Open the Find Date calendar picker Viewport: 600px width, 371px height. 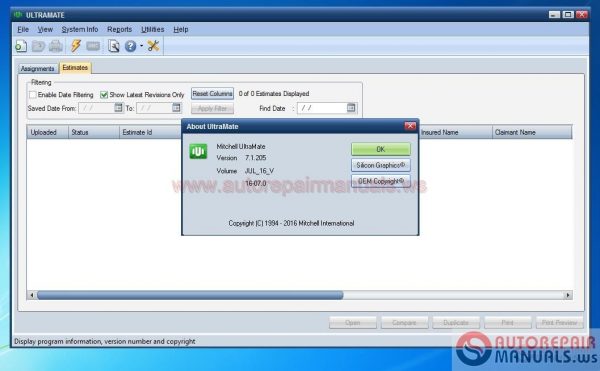[x=351, y=108]
